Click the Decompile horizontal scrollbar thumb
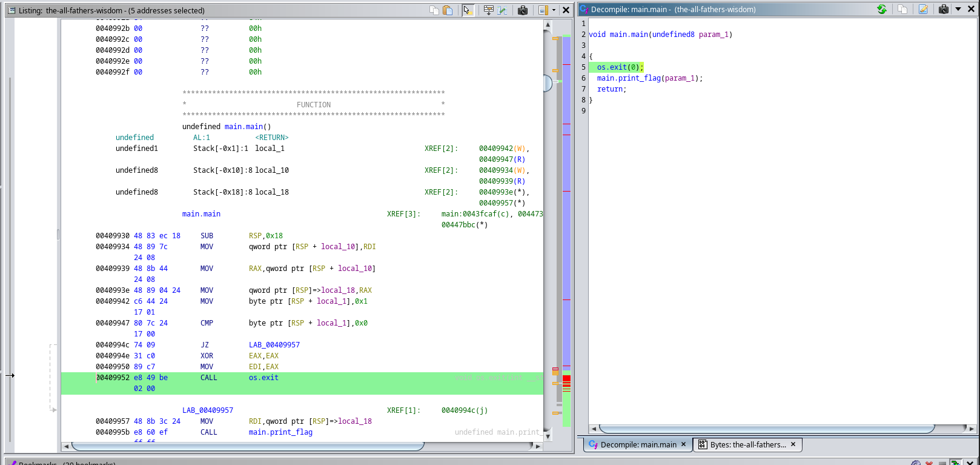The width and height of the screenshot is (980, 465). [767, 429]
